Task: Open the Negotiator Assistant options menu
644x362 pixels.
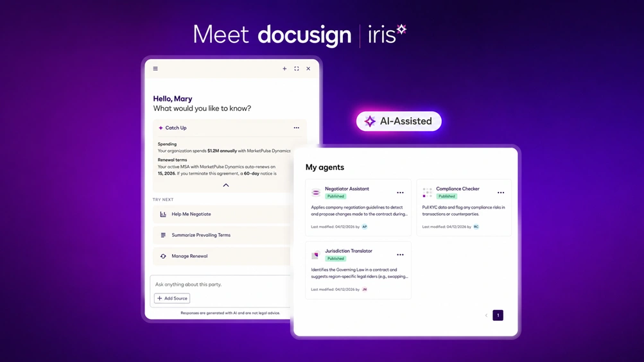Action: pos(400,193)
